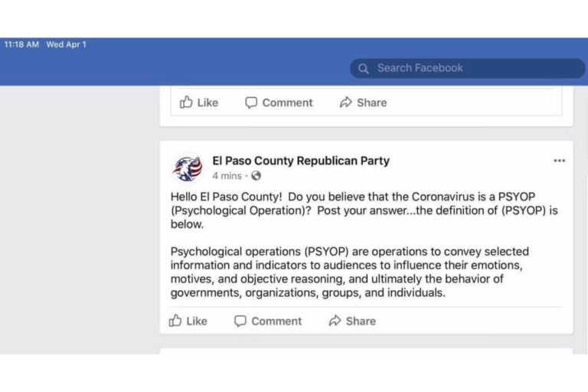588x392 pixels.
Task: Like the PSYOP post via Like text
Action: click(x=197, y=321)
